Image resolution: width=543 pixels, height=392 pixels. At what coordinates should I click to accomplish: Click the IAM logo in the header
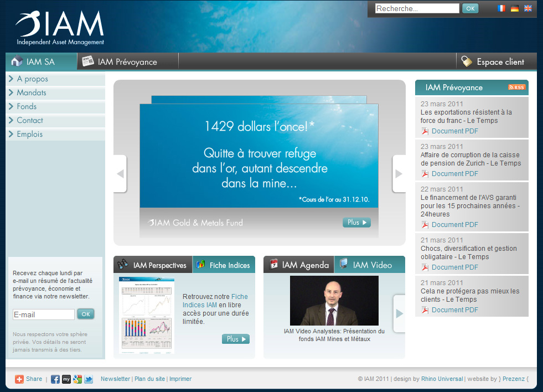(60, 28)
